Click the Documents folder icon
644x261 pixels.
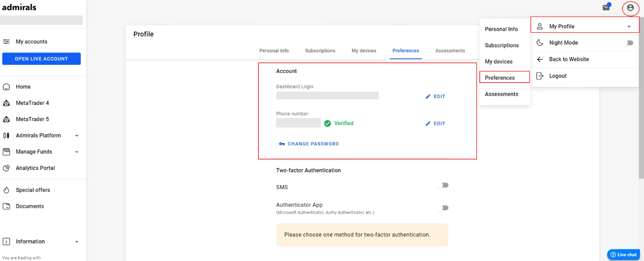[6, 206]
